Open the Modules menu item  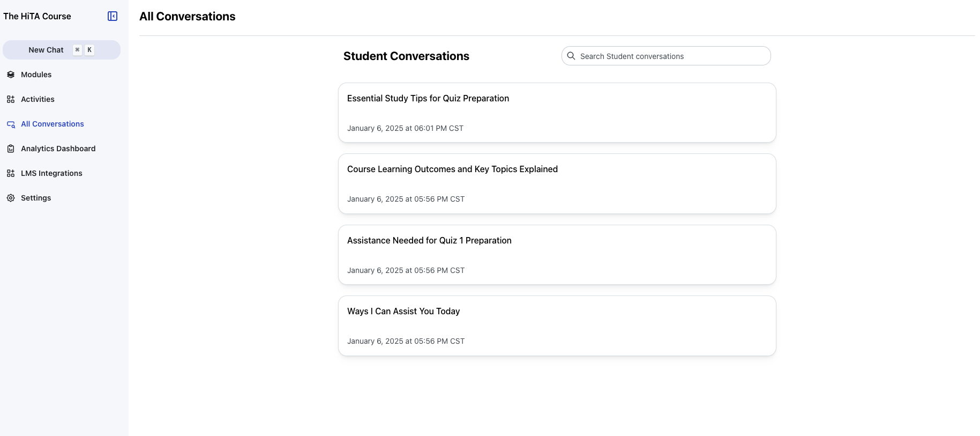coord(36,75)
